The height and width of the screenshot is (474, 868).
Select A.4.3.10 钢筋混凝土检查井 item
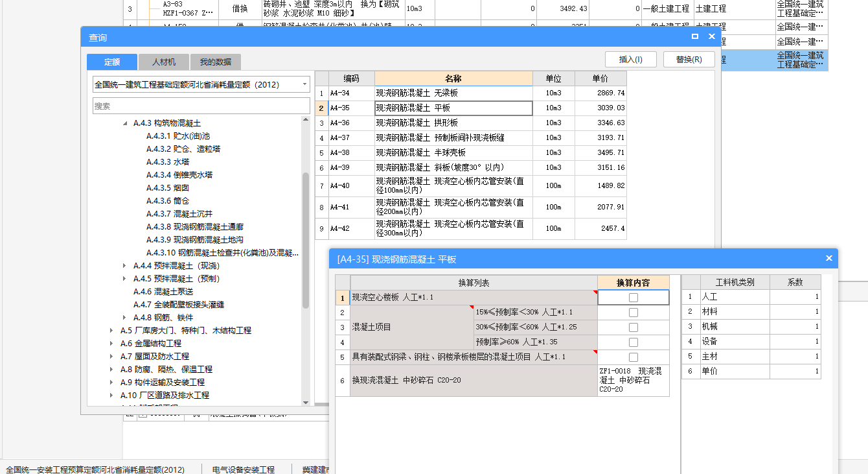(222, 253)
